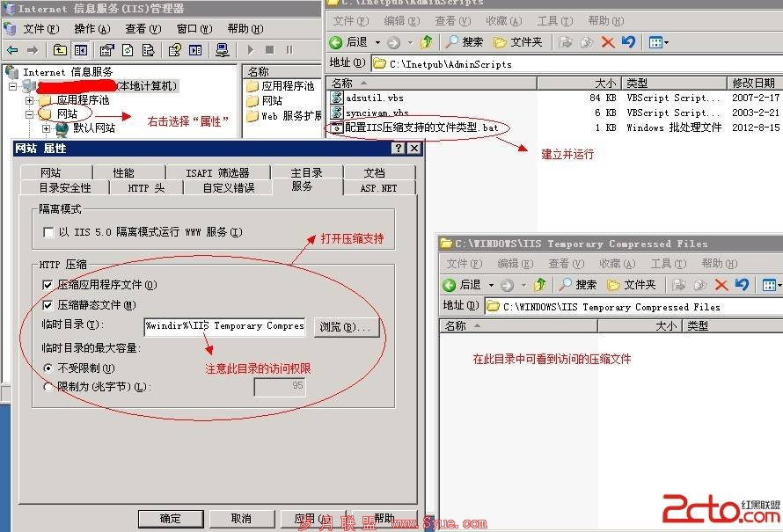This screenshot has height=532, width=783.
Task: Click help question mark button in dialog title
Action: coord(398,149)
